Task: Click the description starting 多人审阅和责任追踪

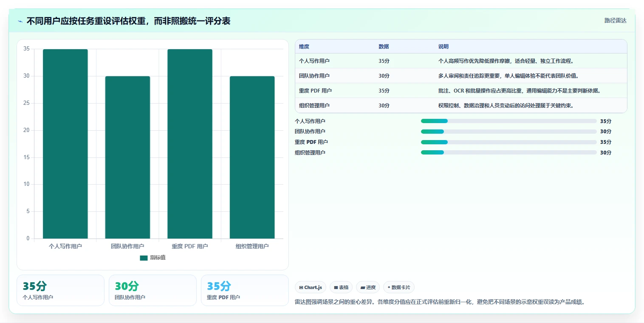Action: 508,76
